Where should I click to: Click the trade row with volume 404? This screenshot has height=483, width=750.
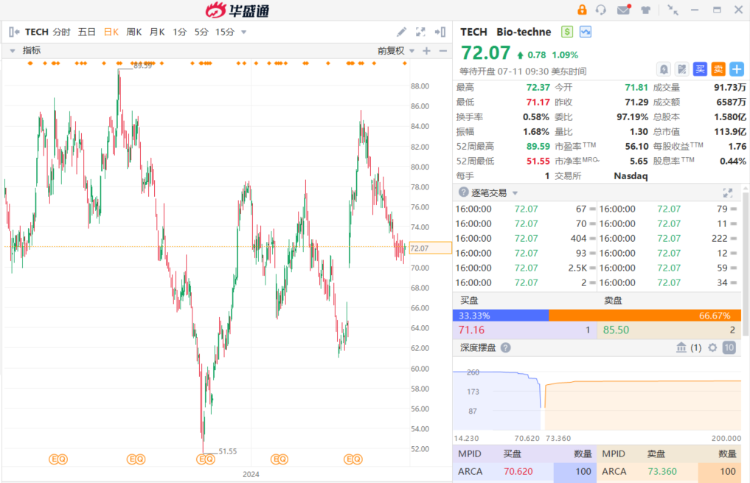(x=525, y=238)
